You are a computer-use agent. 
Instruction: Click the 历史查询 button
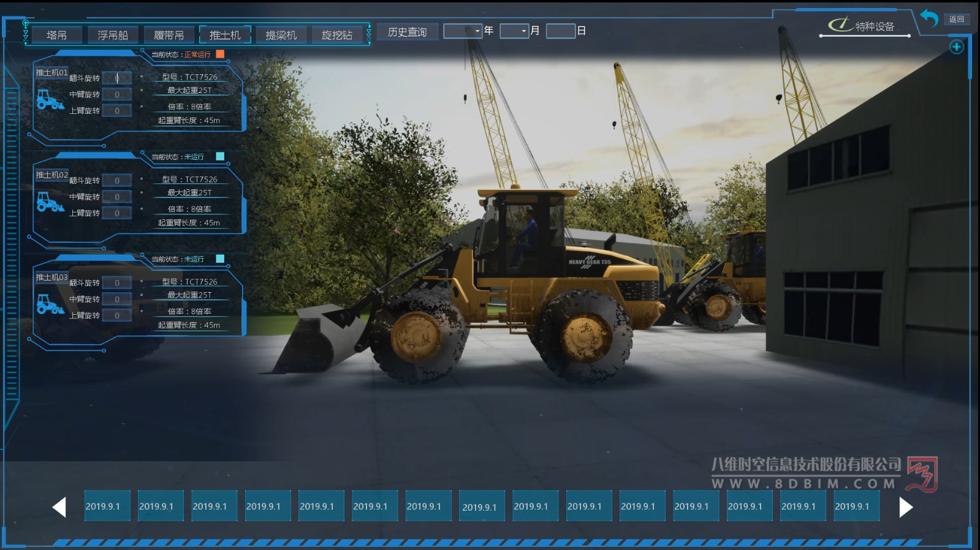(407, 32)
